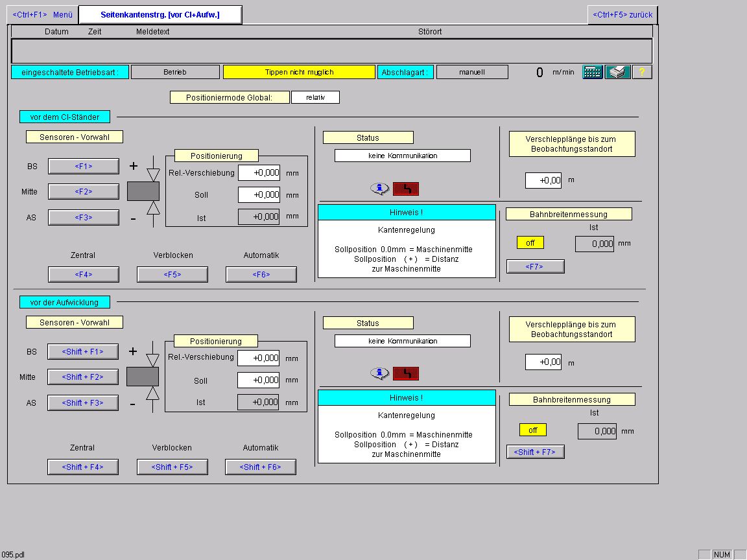Image resolution: width=747 pixels, height=560 pixels.
Task: Toggle Bahnbreitenmessung with the F7 button
Action: [536, 266]
